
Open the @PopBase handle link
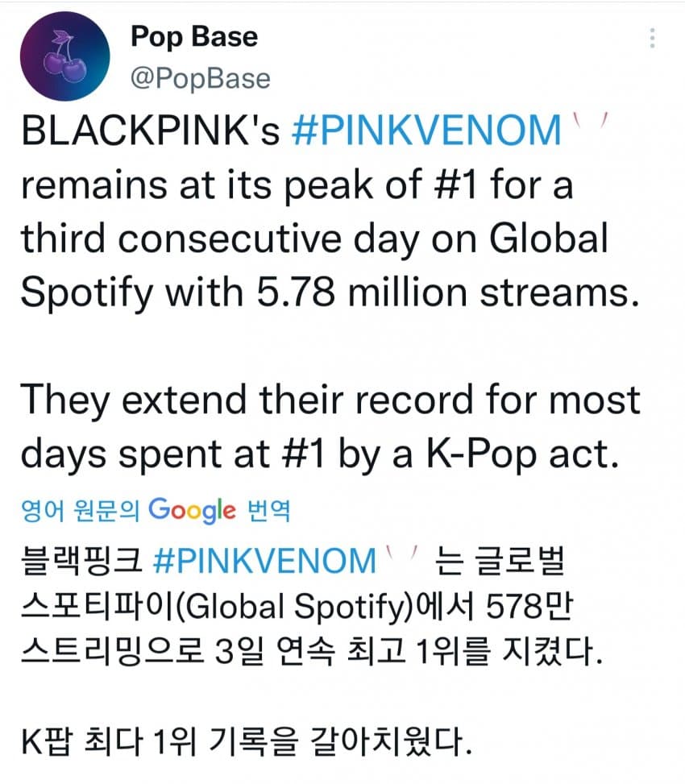point(200,78)
